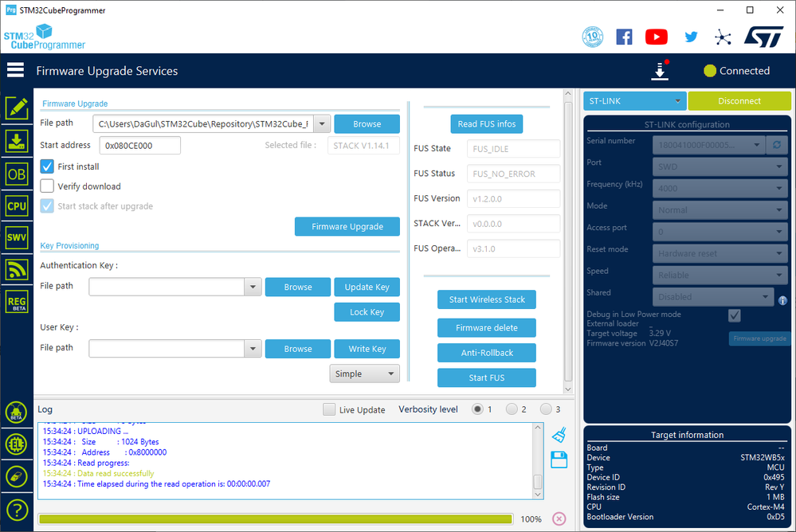This screenshot has width=796, height=532.
Task: Open the Port SWD dropdown
Action: [x=720, y=166]
